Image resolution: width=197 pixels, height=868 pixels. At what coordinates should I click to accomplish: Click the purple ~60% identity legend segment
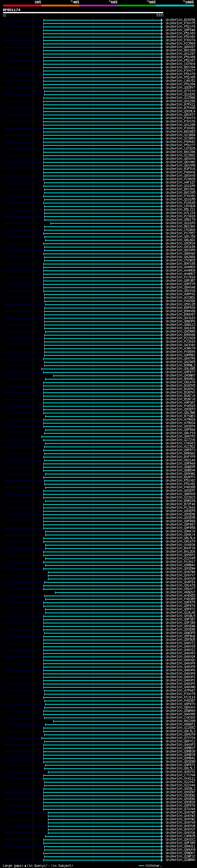[99, 6]
